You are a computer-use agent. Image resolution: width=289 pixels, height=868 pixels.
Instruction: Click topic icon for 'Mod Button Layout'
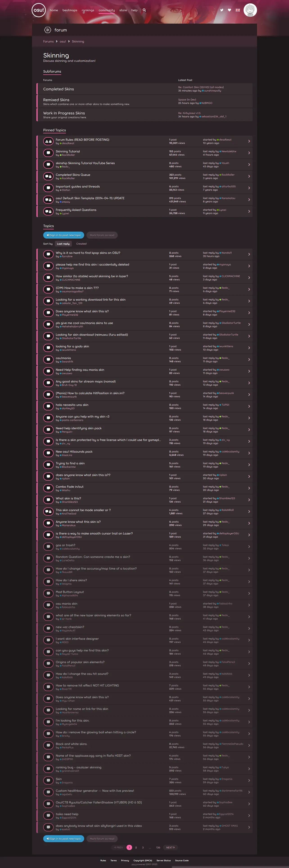(49, 593)
